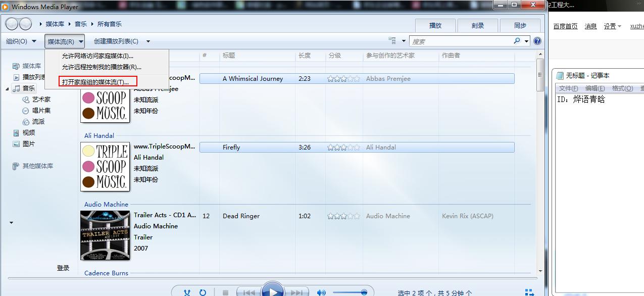The height and width of the screenshot is (296, 644).
Task: Select Ali Handal's Triple Scoop Music thumbnail
Action: [105, 167]
